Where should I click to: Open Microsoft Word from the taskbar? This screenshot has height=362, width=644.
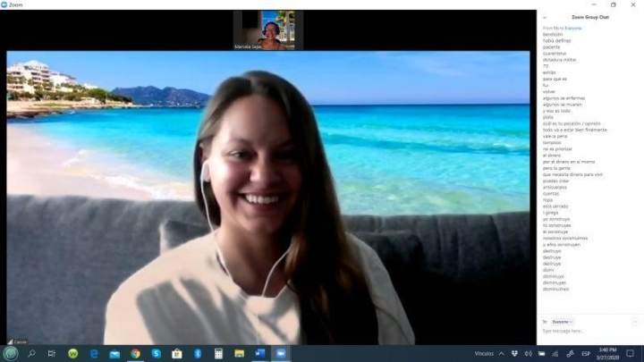tap(259, 354)
